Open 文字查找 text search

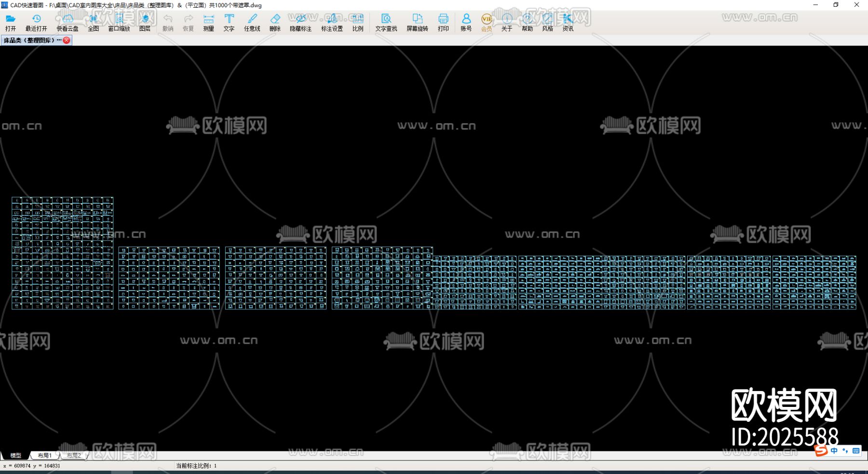pyautogui.click(x=386, y=22)
